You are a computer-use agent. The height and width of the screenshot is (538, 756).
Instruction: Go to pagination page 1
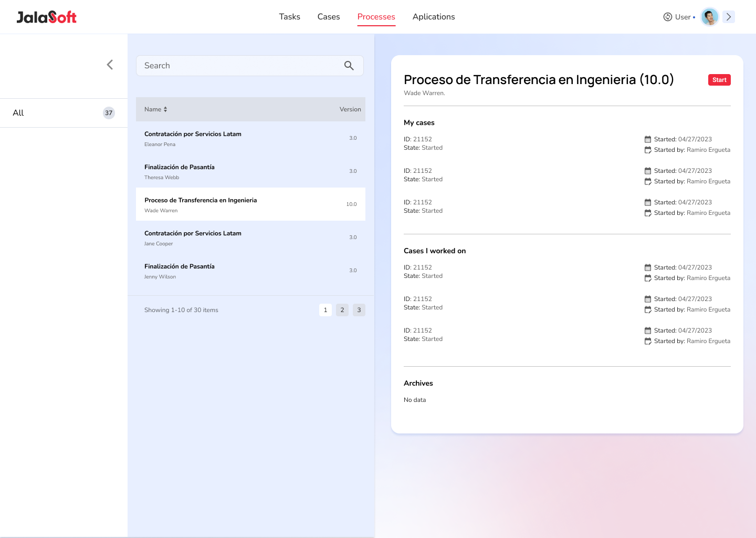click(x=325, y=310)
